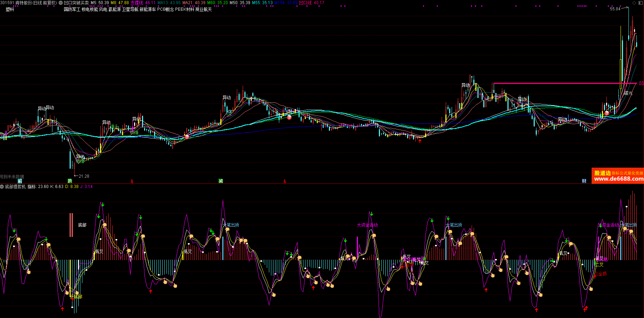
Task: Open the 氢能源 concept tag
Action: point(114,9)
